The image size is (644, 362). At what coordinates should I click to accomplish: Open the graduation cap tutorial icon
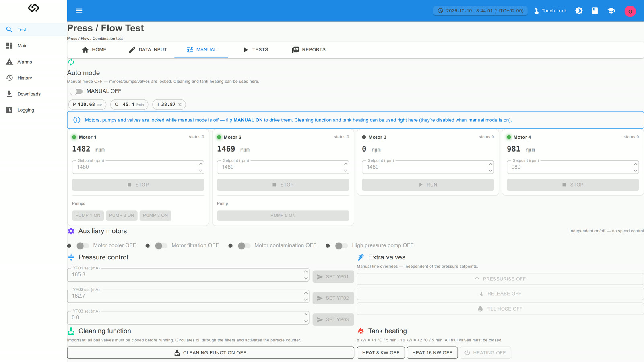[611, 11]
